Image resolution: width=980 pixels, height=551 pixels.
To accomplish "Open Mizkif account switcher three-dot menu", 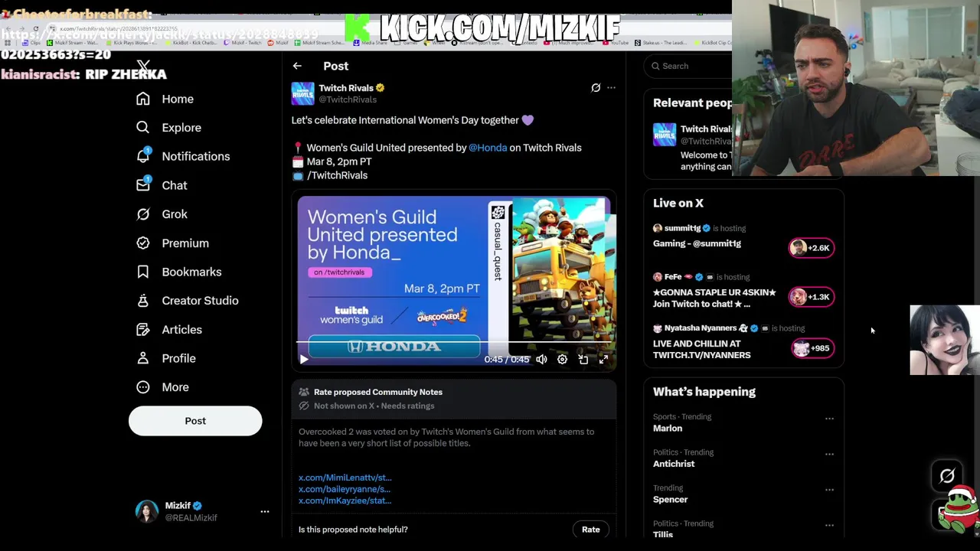I will coord(265,511).
